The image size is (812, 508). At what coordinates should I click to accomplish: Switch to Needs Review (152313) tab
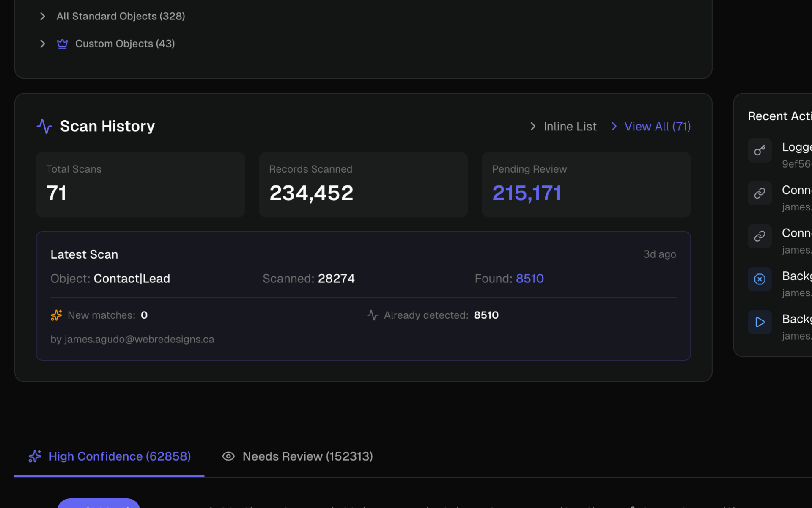(307, 456)
